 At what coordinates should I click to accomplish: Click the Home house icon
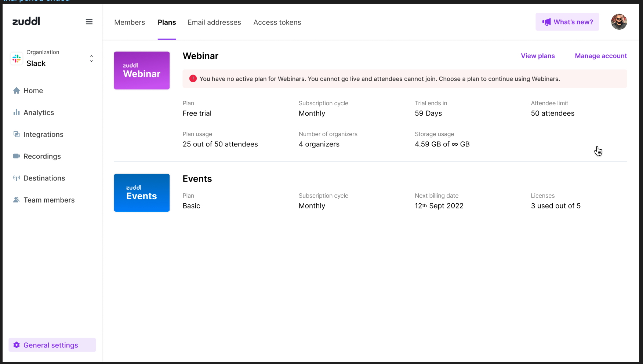click(x=17, y=91)
